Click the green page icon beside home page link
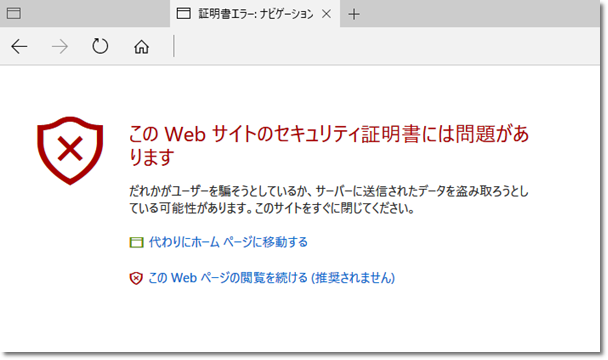The width and height of the screenshot is (608, 360). (136, 242)
